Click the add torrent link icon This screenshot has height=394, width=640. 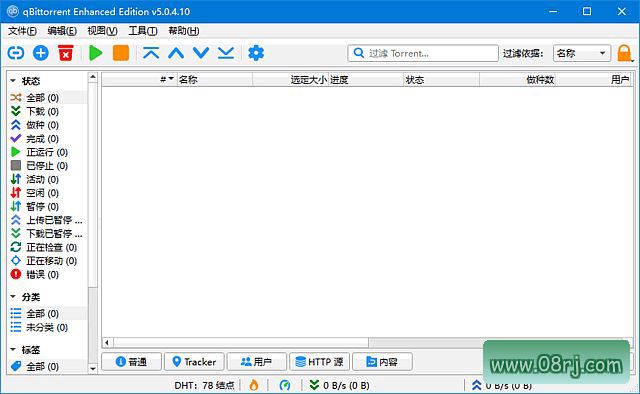click(16, 53)
